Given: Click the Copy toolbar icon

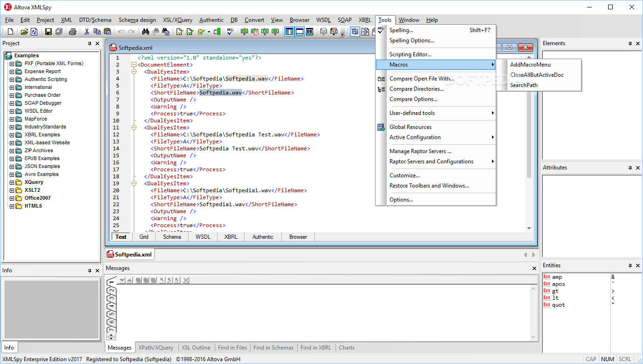Looking at the screenshot, I should click(x=97, y=32).
